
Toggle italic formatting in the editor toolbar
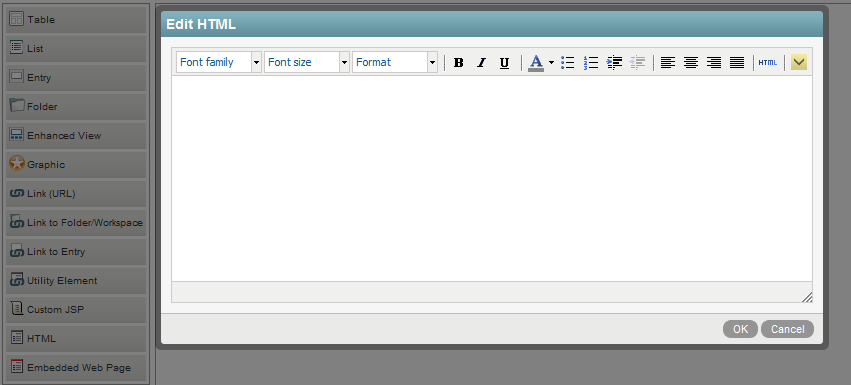(x=481, y=62)
